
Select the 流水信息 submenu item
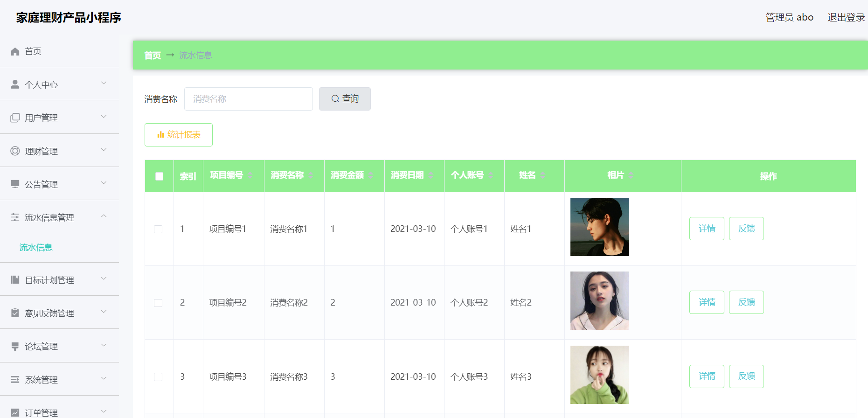click(36, 247)
